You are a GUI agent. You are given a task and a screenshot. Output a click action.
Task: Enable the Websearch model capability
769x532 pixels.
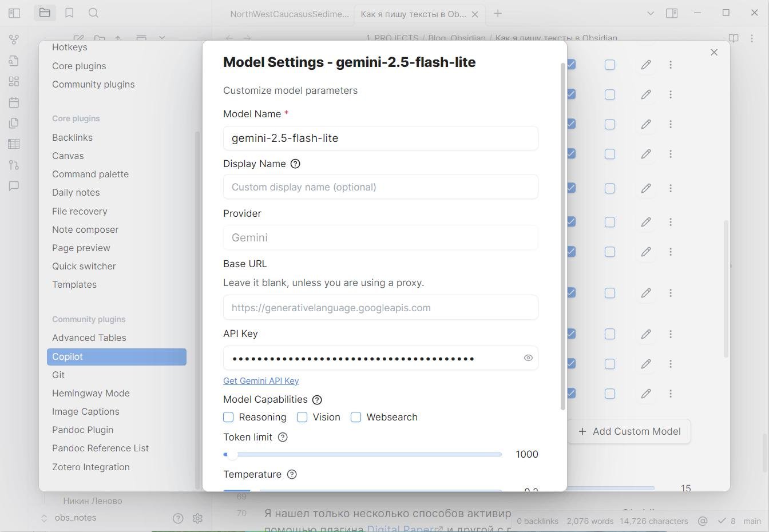[356, 417]
